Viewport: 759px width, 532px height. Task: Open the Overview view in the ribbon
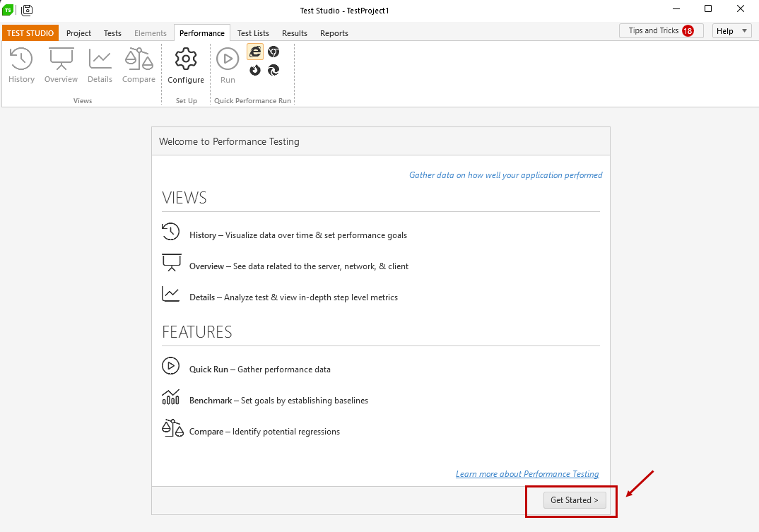(61, 65)
